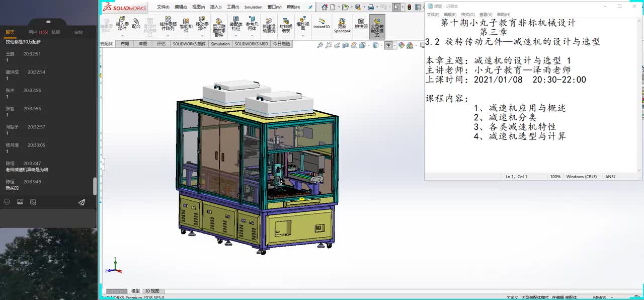Click New Motion Study (新建运动算例)
This screenshot has height=300, width=644.
pos(269,25)
